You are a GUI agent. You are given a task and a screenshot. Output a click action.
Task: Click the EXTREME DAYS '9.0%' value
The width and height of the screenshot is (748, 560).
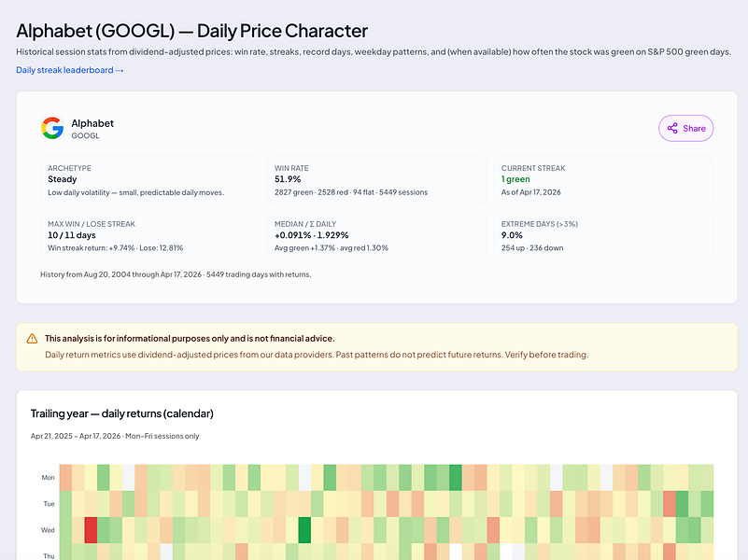pos(512,235)
